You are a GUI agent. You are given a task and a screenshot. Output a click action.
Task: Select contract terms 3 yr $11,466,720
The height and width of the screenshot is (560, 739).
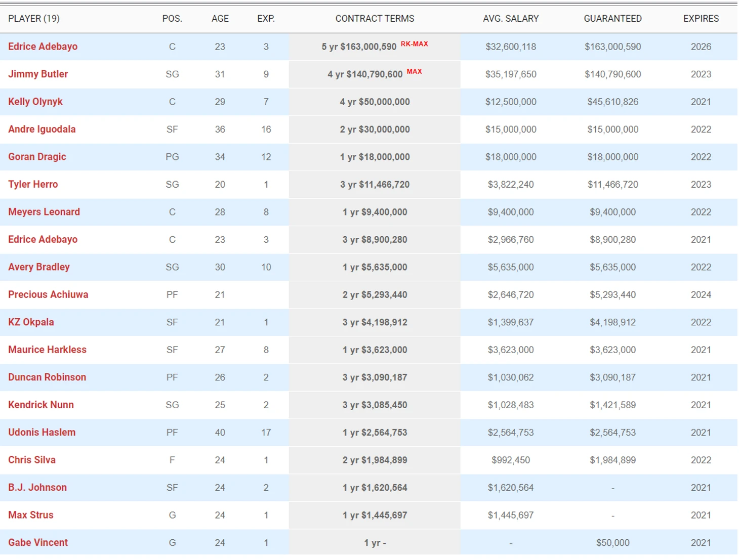tap(375, 185)
